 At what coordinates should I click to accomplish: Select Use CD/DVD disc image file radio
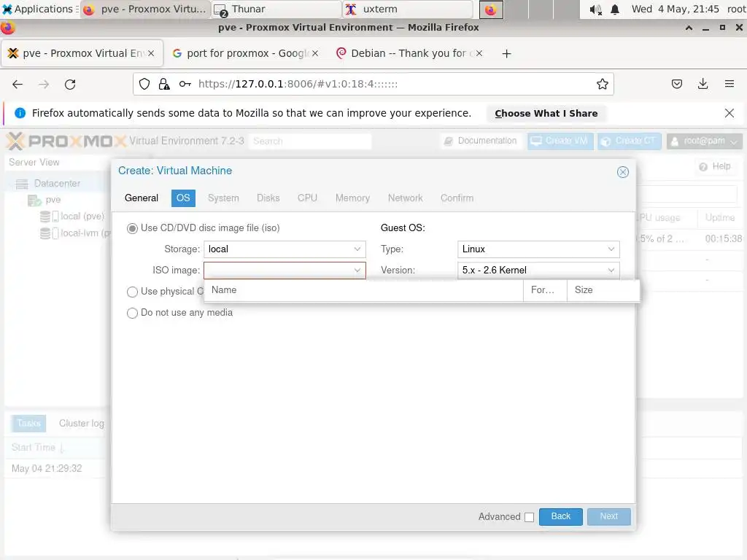click(132, 228)
